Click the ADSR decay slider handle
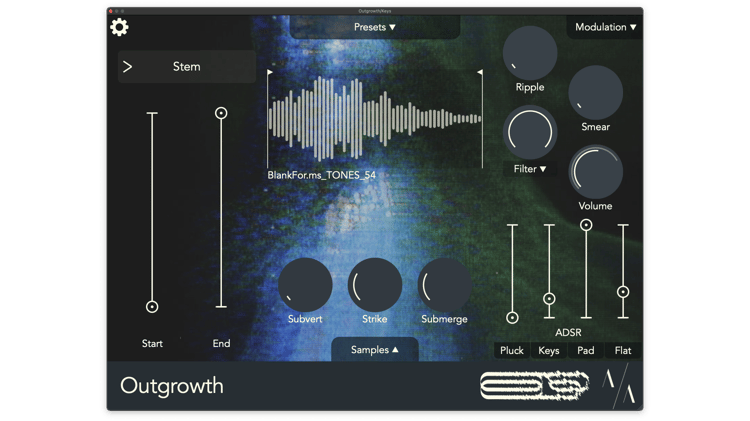750x421 pixels. [x=549, y=299]
